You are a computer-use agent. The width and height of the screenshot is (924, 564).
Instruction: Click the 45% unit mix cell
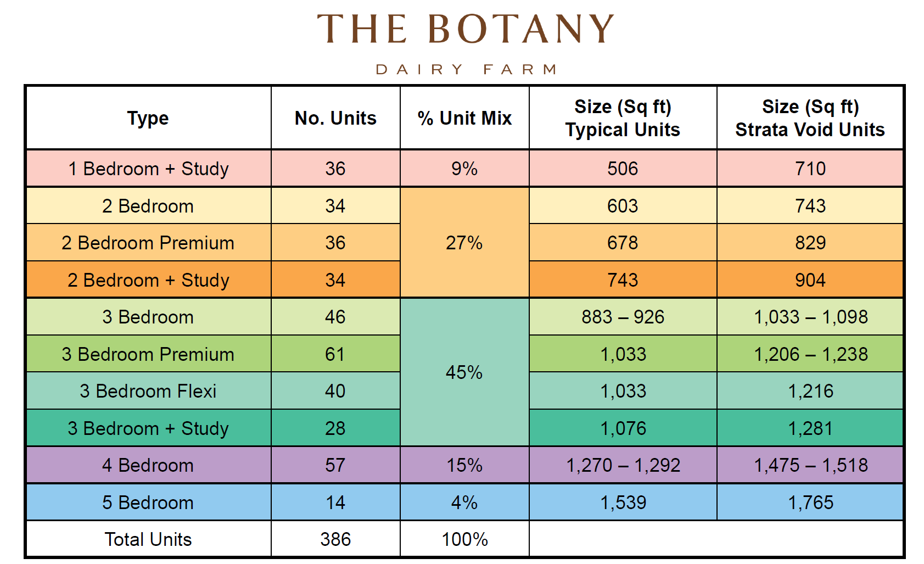pos(464,372)
